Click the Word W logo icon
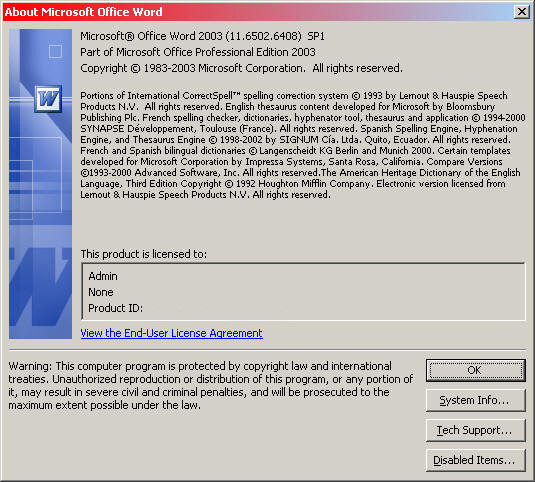The height and width of the screenshot is (482, 535). [48, 99]
